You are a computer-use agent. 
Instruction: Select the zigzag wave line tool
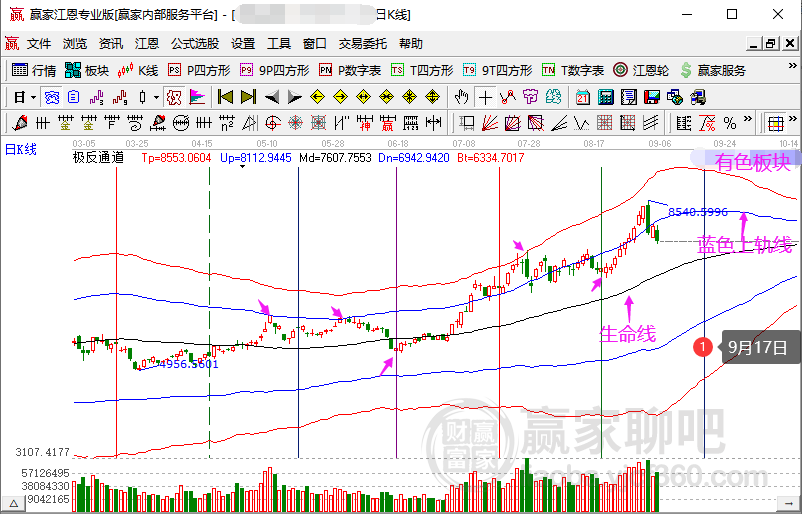point(582,123)
